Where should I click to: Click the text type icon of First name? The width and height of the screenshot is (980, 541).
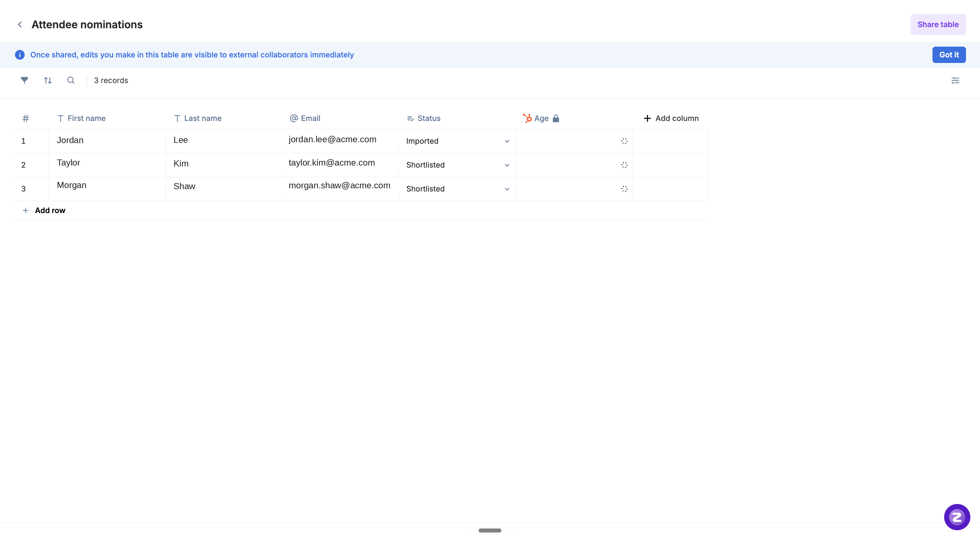[60, 118]
